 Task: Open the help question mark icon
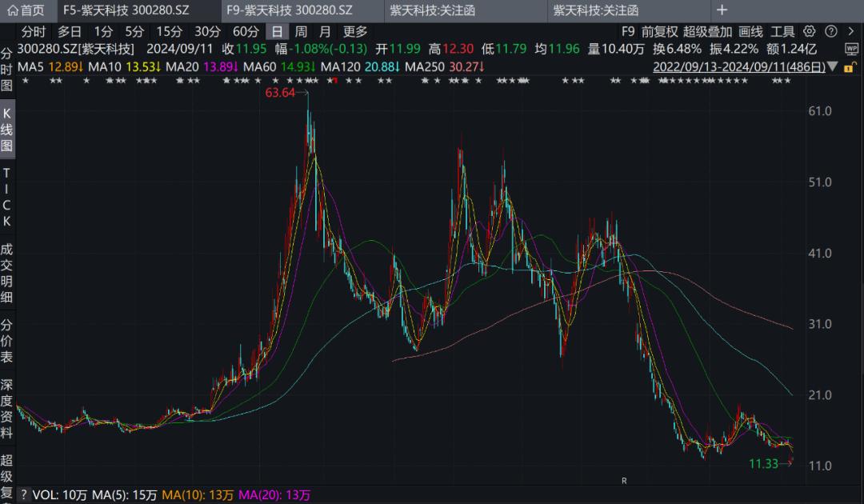pos(831,31)
